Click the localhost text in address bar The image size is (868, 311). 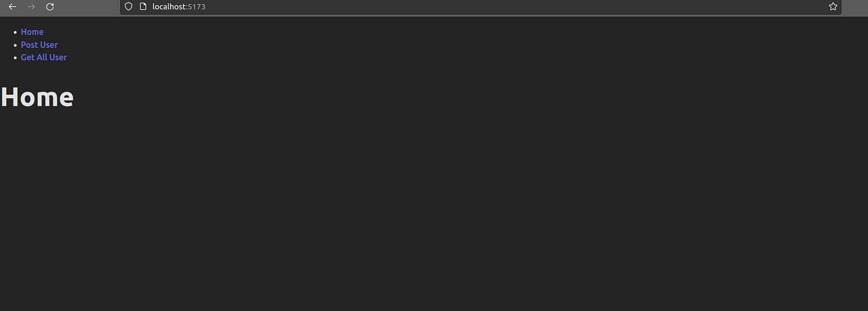169,6
